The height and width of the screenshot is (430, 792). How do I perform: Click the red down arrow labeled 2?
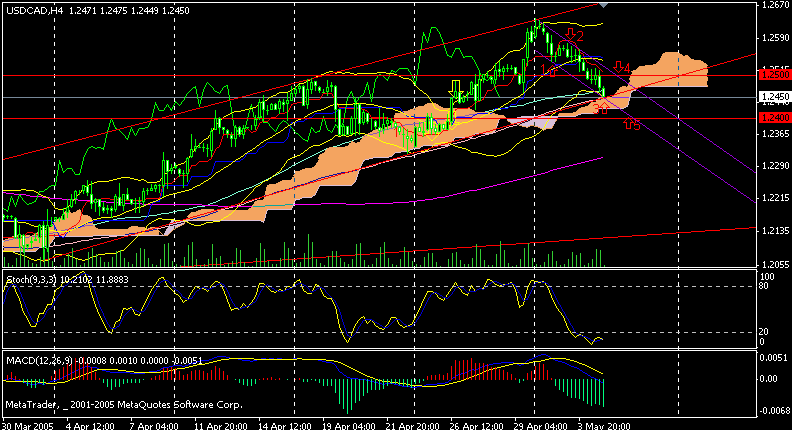pyautogui.click(x=568, y=34)
